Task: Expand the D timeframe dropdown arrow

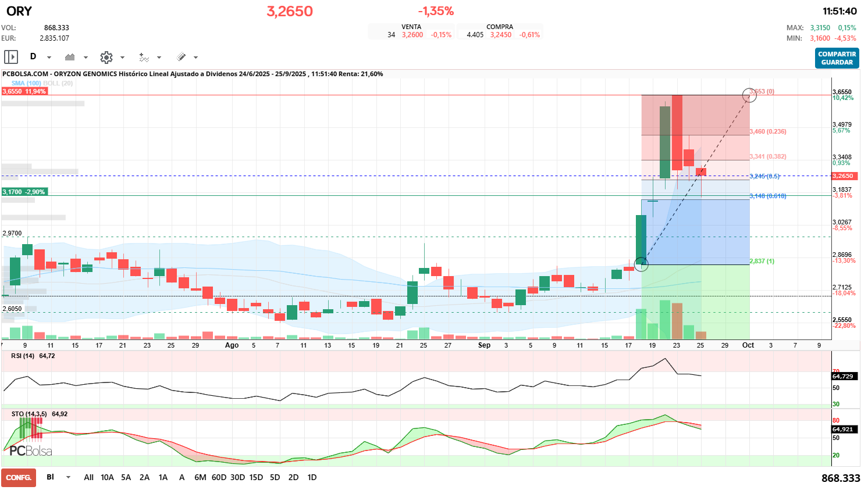Action: pyautogui.click(x=49, y=57)
